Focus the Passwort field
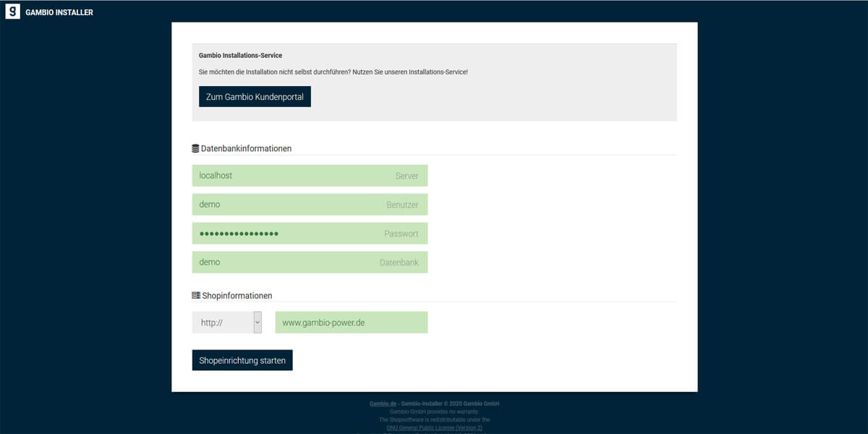Screen dimensions: 868x434 pyautogui.click(x=310, y=234)
